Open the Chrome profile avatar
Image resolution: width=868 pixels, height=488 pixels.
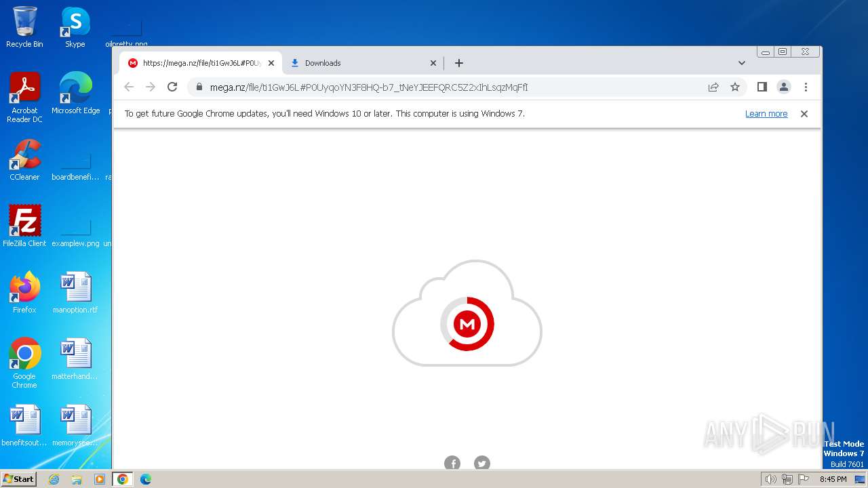pos(784,87)
